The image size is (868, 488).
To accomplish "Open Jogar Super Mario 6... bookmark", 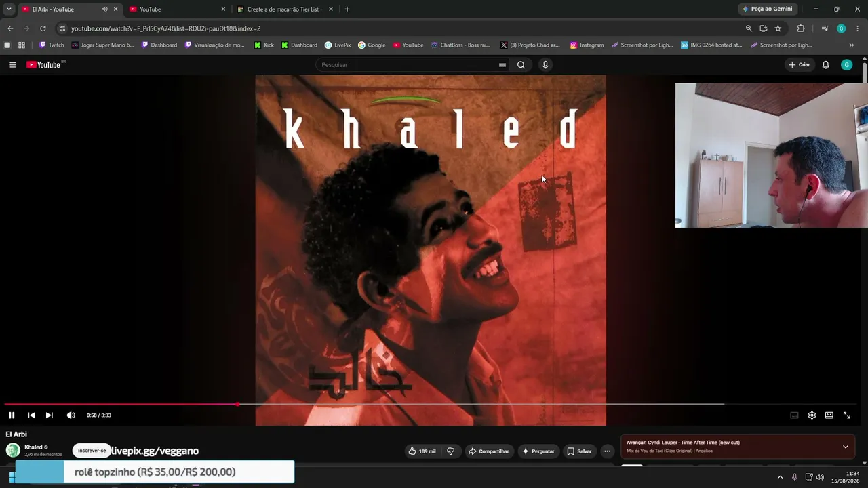I will [x=103, y=45].
